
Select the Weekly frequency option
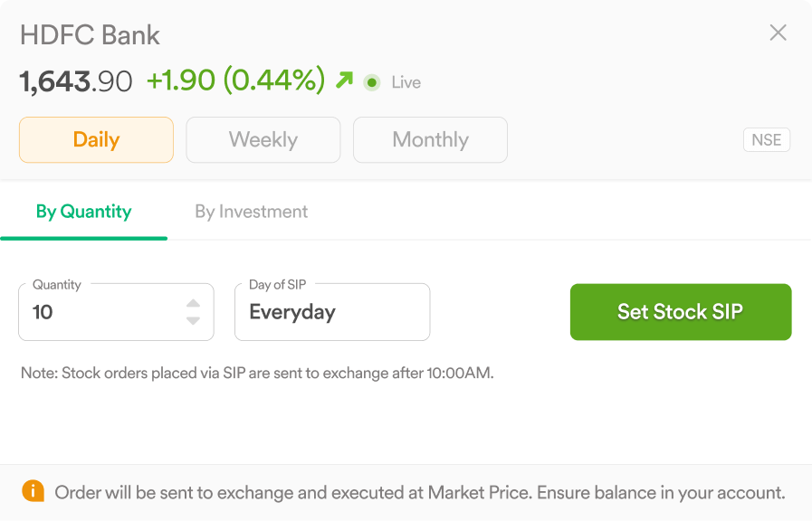click(x=263, y=139)
